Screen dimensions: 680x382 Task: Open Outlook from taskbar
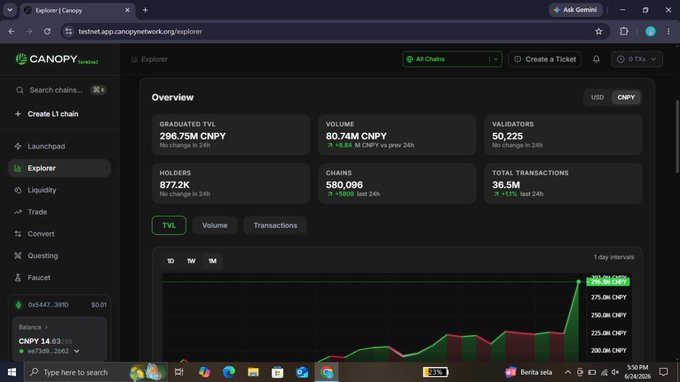click(x=302, y=372)
